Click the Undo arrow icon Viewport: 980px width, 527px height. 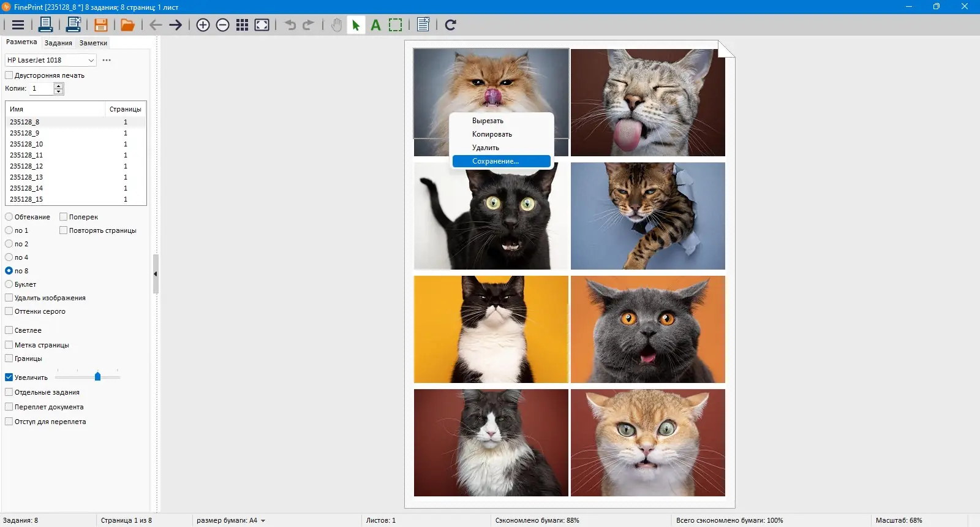(290, 25)
